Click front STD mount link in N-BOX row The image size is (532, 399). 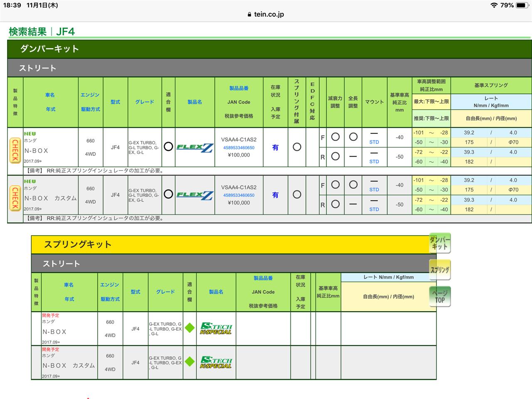(x=374, y=142)
